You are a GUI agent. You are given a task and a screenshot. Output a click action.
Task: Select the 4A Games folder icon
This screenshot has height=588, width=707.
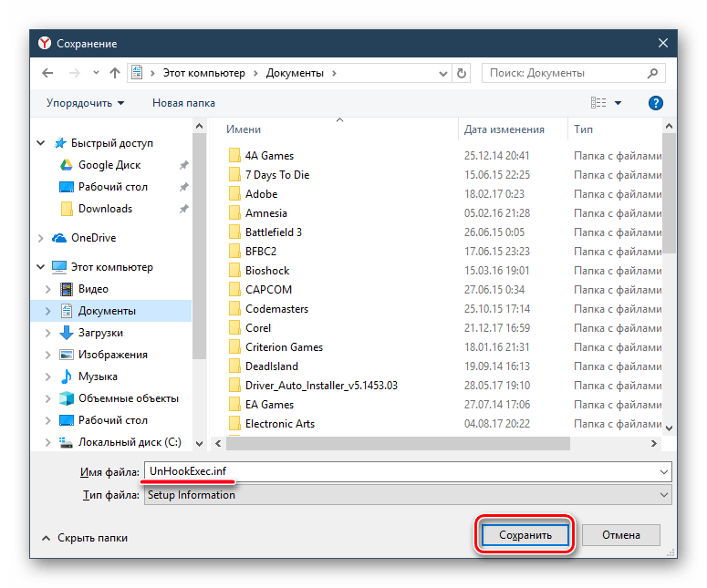click(234, 156)
